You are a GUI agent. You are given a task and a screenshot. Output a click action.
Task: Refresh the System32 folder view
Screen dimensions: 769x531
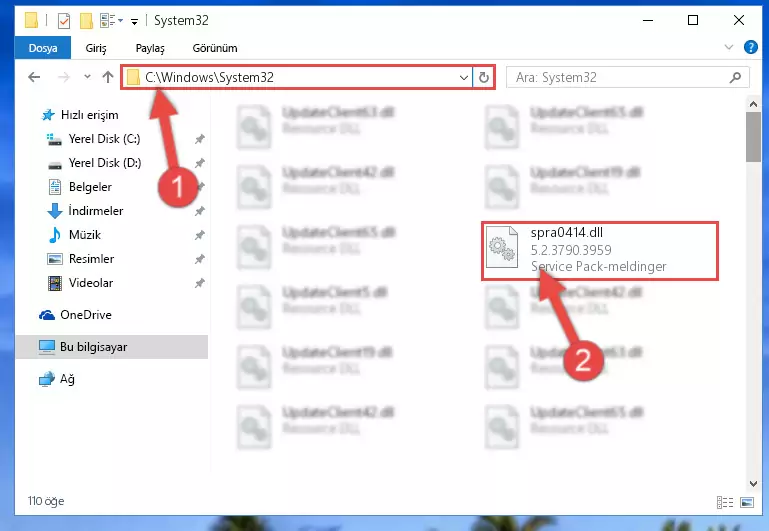(x=484, y=77)
